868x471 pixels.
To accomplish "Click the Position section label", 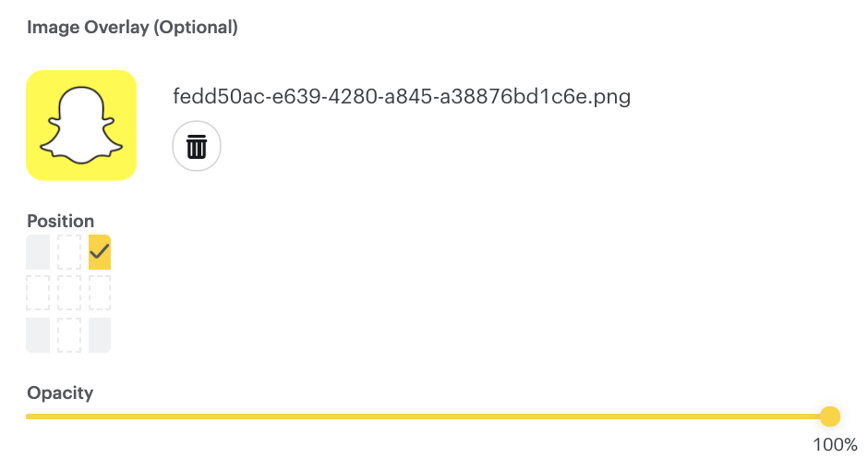I will [60, 221].
